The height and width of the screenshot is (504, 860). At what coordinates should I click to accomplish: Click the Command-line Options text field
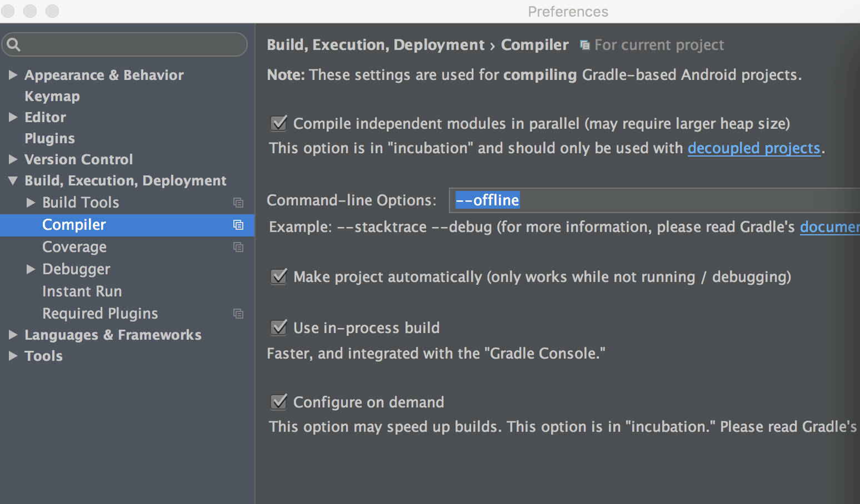tap(654, 200)
